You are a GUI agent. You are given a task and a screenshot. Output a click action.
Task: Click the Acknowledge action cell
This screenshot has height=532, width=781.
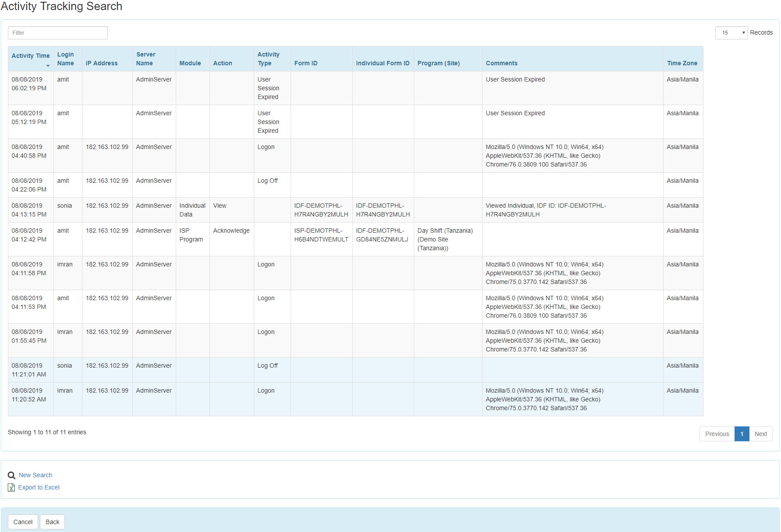click(232, 239)
